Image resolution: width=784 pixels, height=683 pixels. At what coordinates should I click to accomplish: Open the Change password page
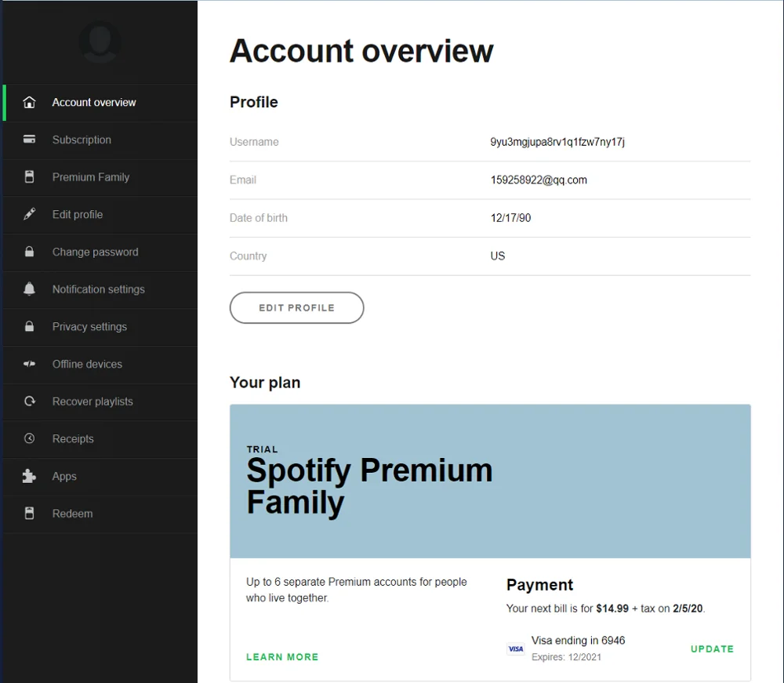(100, 252)
